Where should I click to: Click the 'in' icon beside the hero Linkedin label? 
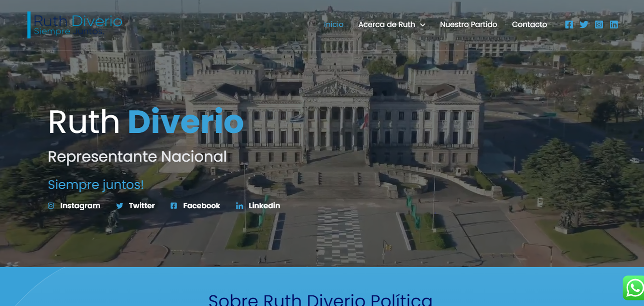coord(239,206)
